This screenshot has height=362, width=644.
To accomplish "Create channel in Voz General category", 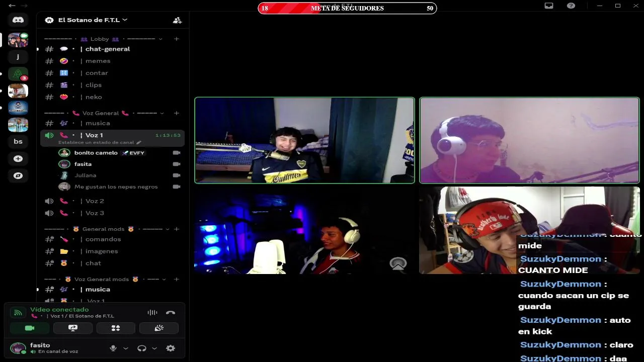I will [176, 113].
